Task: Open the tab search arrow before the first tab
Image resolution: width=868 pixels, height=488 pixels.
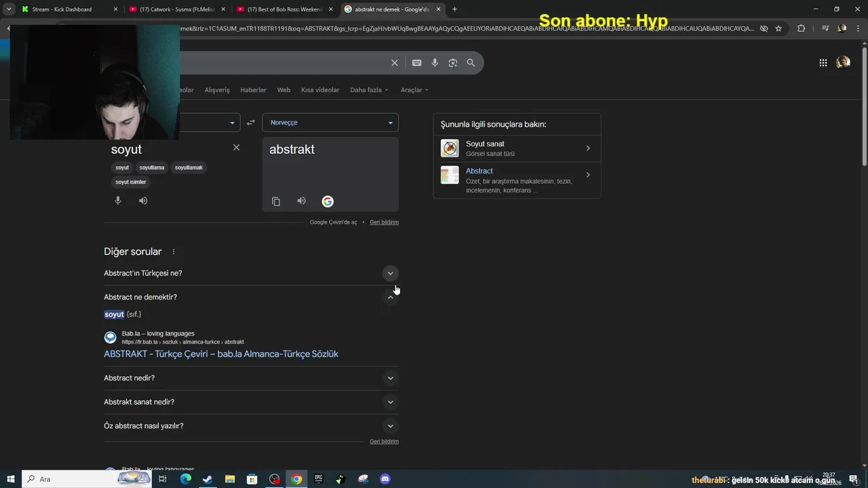Action: click(x=9, y=9)
